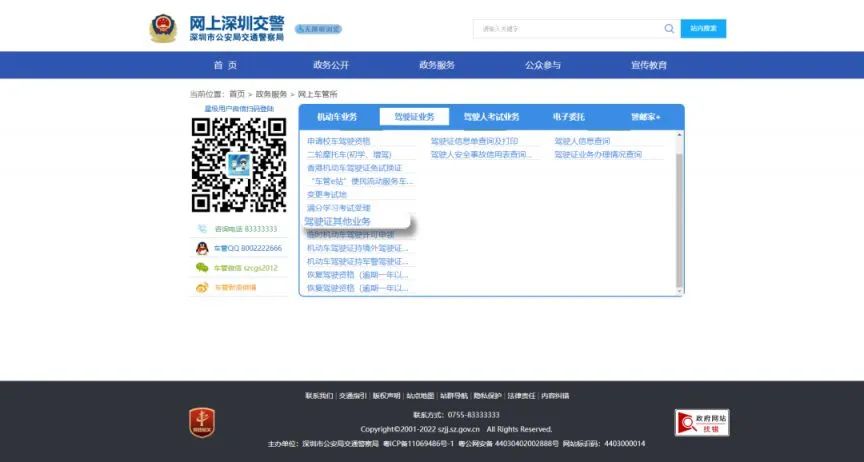Open 机动车驾驶证持境外驾驶证 link
864x462 pixels.
pos(357,248)
